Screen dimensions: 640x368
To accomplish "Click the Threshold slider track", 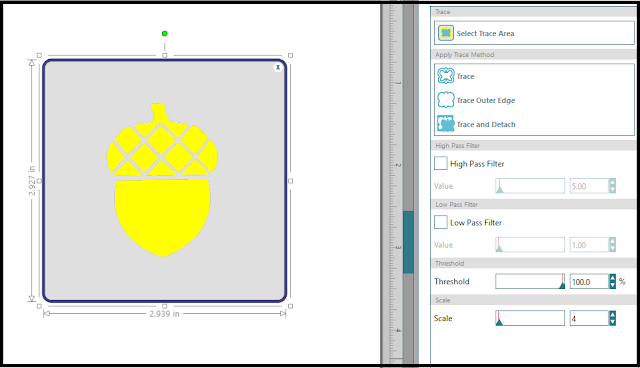I will (x=530, y=282).
